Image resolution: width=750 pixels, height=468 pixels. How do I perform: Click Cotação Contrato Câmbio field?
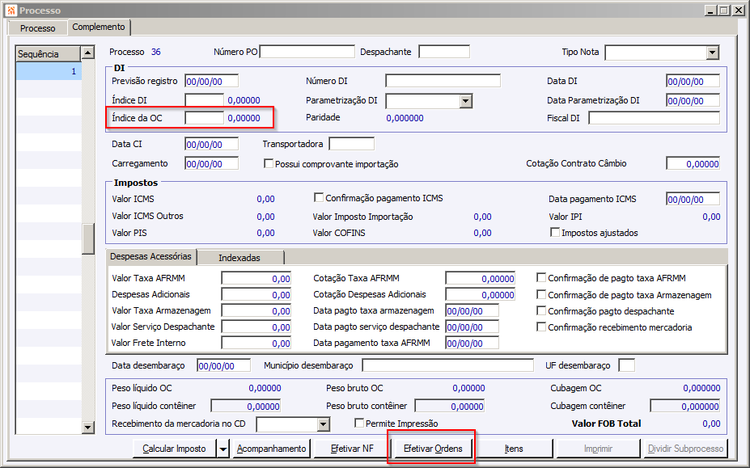coord(693,164)
